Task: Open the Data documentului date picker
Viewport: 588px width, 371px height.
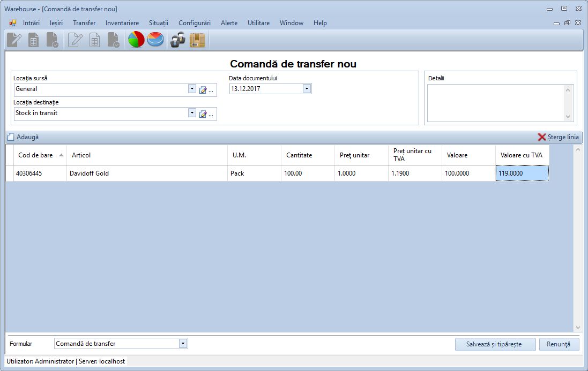Action: click(x=307, y=88)
